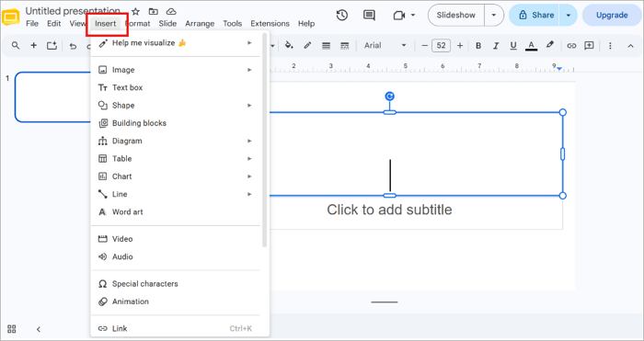Select the border color pencil icon
The image size is (644, 341).
tap(307, 46)
